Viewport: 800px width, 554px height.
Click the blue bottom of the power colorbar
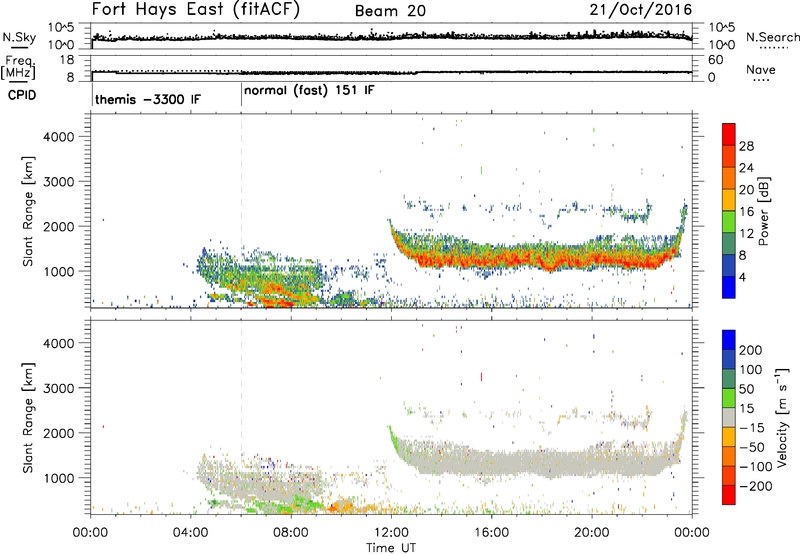point(729,287)
